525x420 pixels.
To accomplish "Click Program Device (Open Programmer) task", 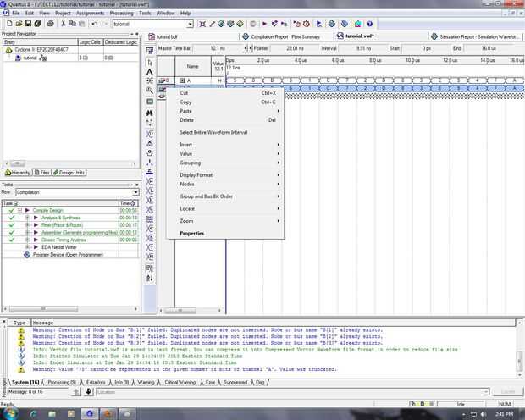I will [x=68, y=255].
